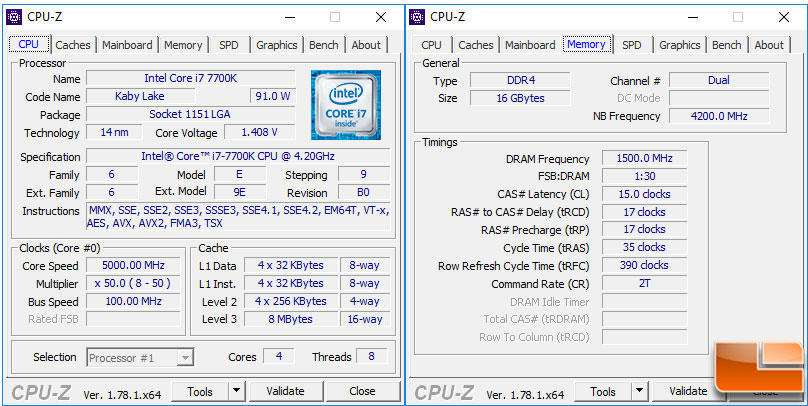Open the About tab in the left window
Screen dimensions: 808x406
tap(366, 45)
